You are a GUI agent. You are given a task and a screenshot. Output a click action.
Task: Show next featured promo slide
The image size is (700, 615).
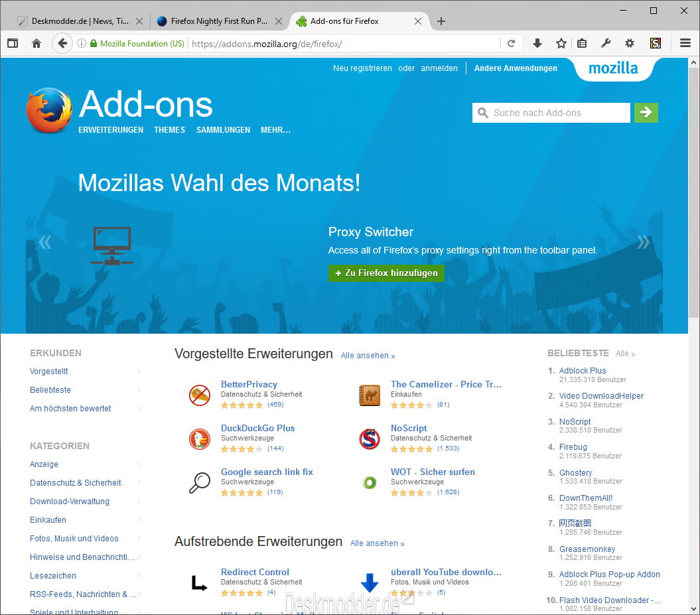pos(644,242)
